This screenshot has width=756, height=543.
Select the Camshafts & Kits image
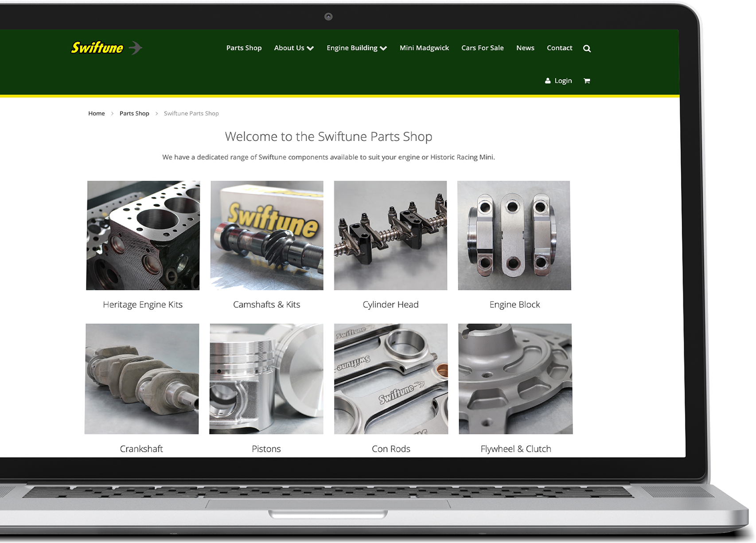click(267, 235)
